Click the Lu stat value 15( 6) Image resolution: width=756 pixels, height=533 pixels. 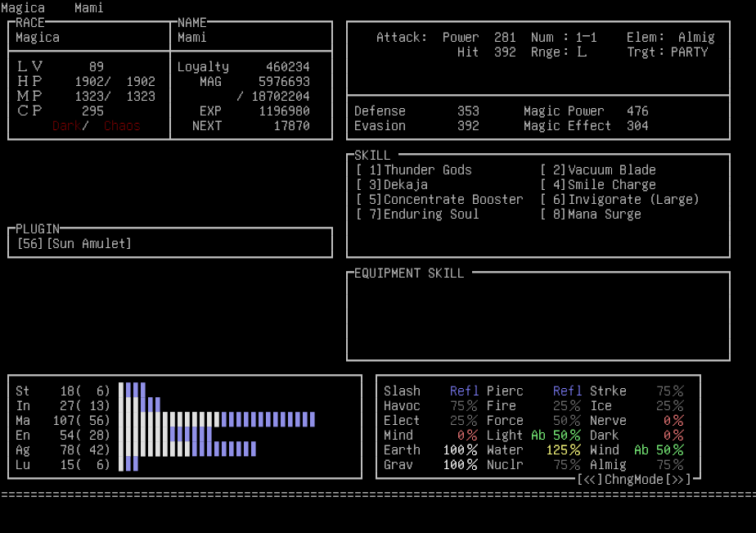pyautogui.click(x=85, y=464)
